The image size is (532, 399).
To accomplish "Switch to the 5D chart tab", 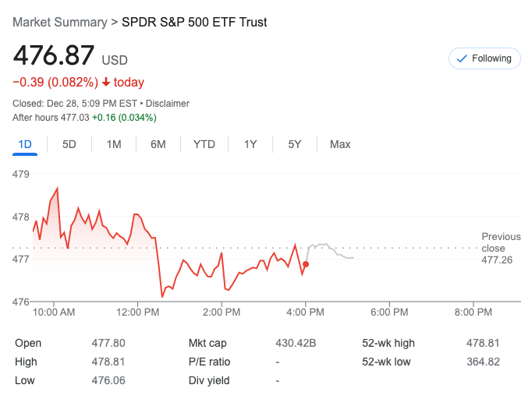I will 69,144.
